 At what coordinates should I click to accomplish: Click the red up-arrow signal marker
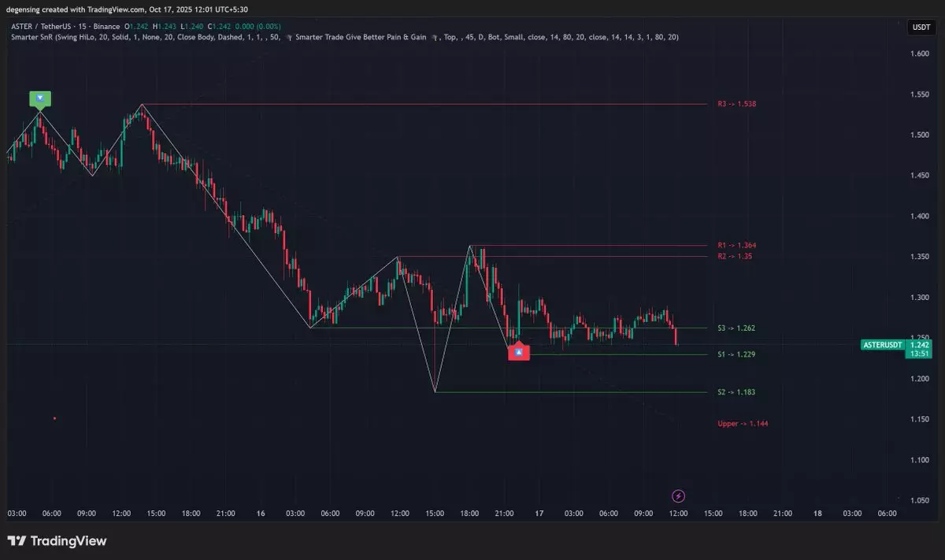518,353
